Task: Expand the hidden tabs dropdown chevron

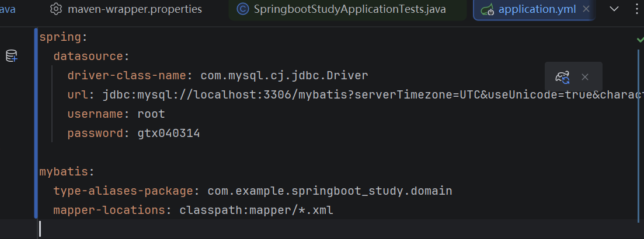Action: click(x=614, y=9)
